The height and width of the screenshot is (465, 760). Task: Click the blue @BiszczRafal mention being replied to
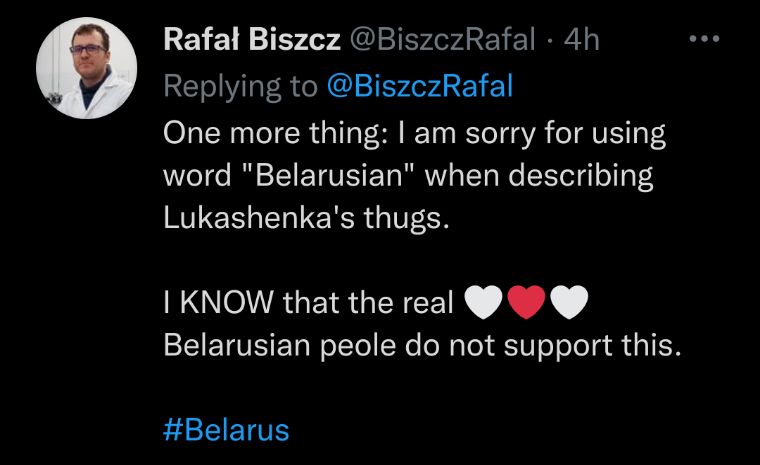[420, 86]
